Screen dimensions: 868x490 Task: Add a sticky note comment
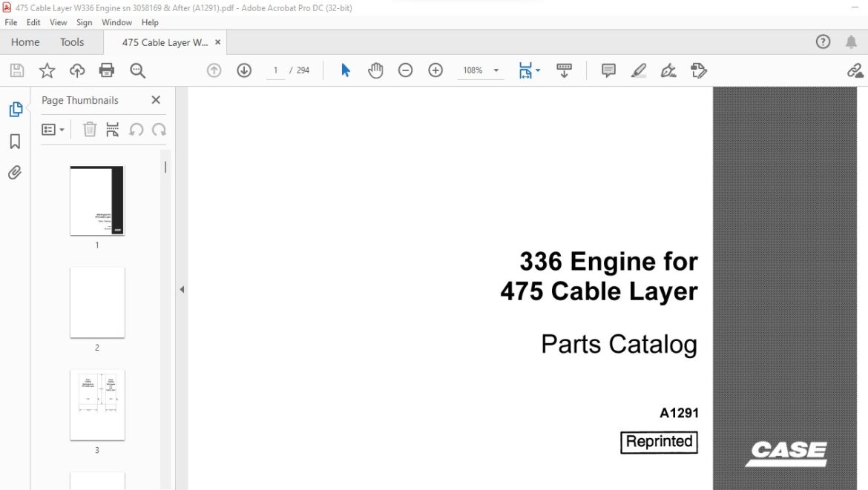pyautogui.click(x=608, y=70)
